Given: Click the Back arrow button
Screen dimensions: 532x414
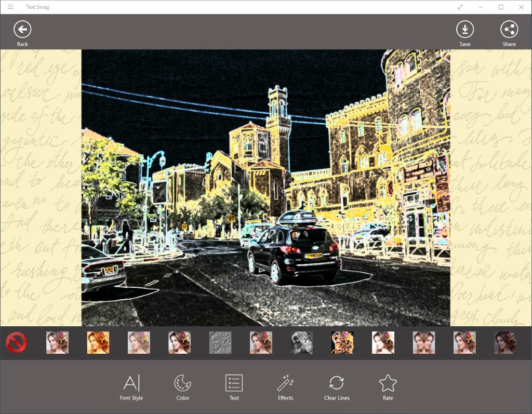Looking at the screenshot, I should tap(22, 30).
